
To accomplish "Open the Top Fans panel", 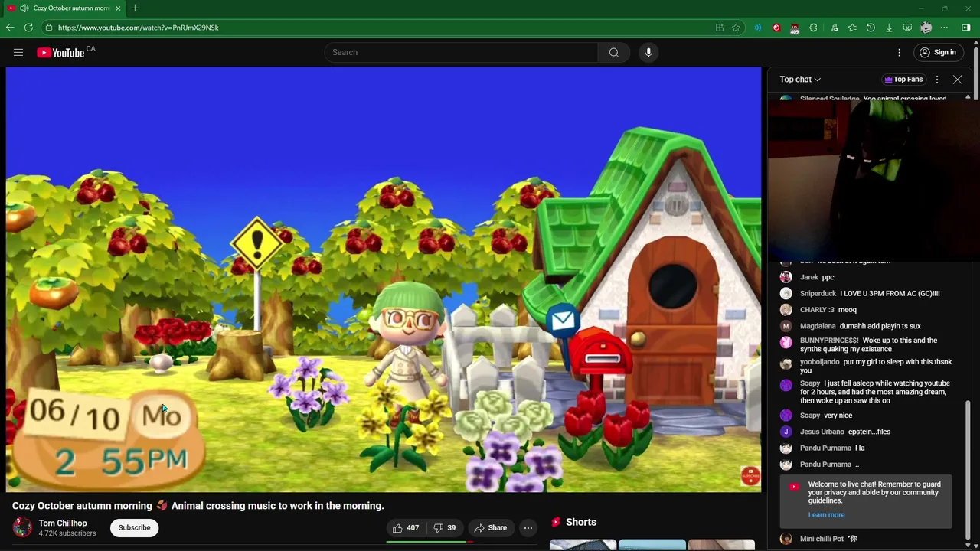I will [903, 80].
